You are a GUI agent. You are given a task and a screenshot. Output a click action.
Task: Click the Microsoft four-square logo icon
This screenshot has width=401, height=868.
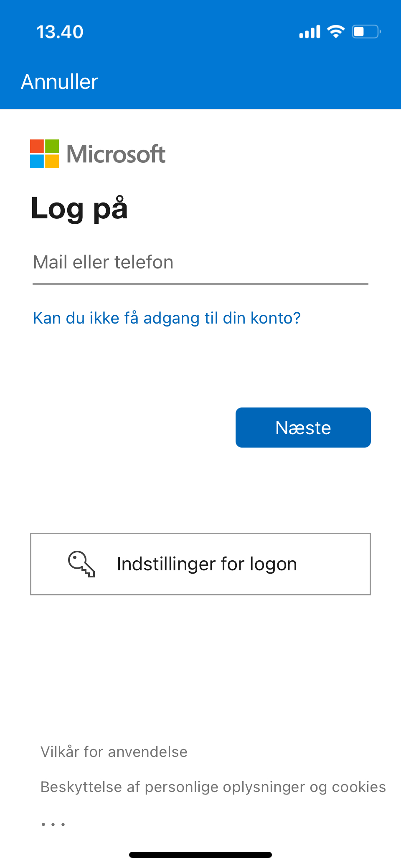pyautogui.click(x=44, y=154)
